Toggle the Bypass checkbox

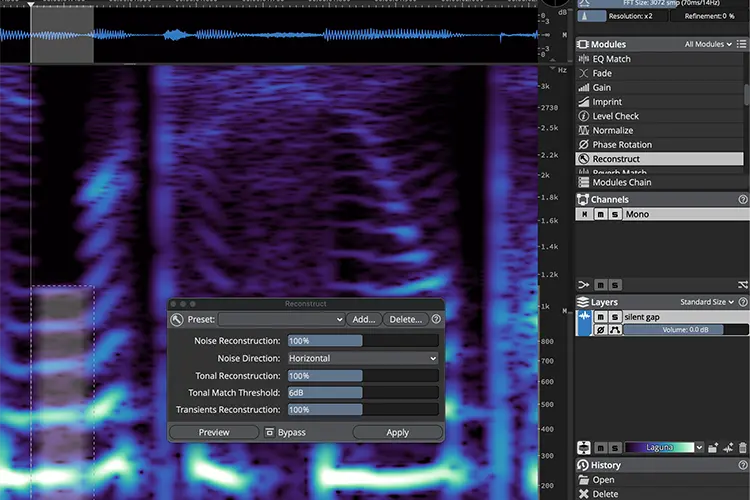click(x=269, y=432)
